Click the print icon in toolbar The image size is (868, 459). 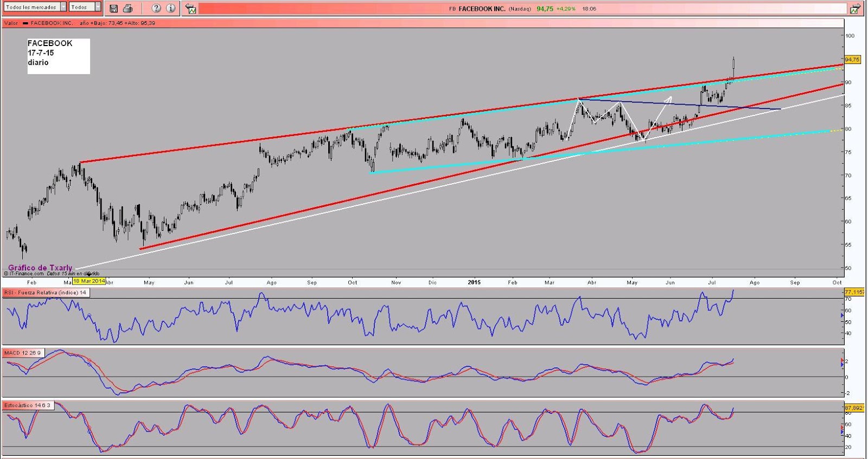pos(128,8)
